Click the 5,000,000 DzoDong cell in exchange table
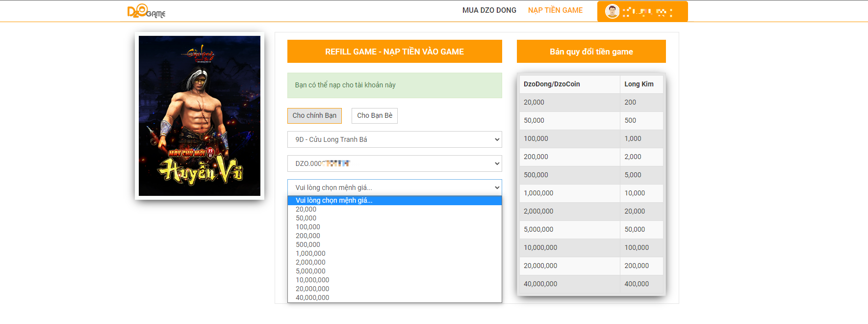This screenshot has width=868, height=324. [x=570, y=229]
